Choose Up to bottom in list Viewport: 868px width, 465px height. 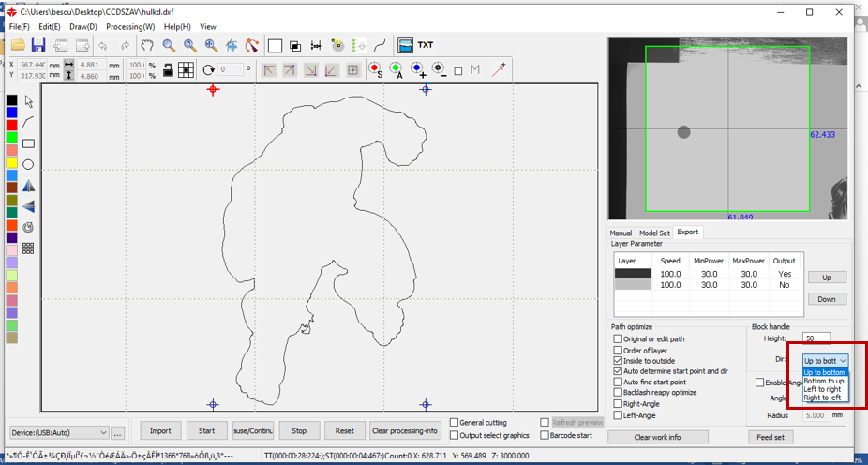(824, 372)
